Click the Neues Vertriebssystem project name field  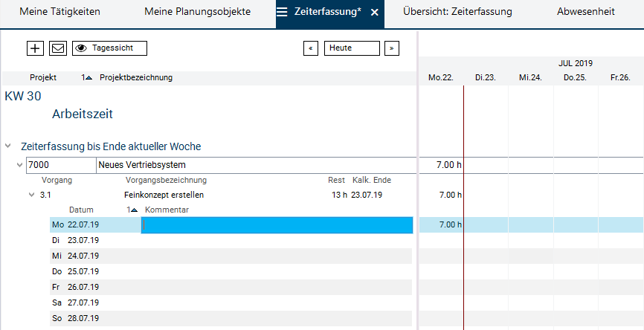point(254,165)
